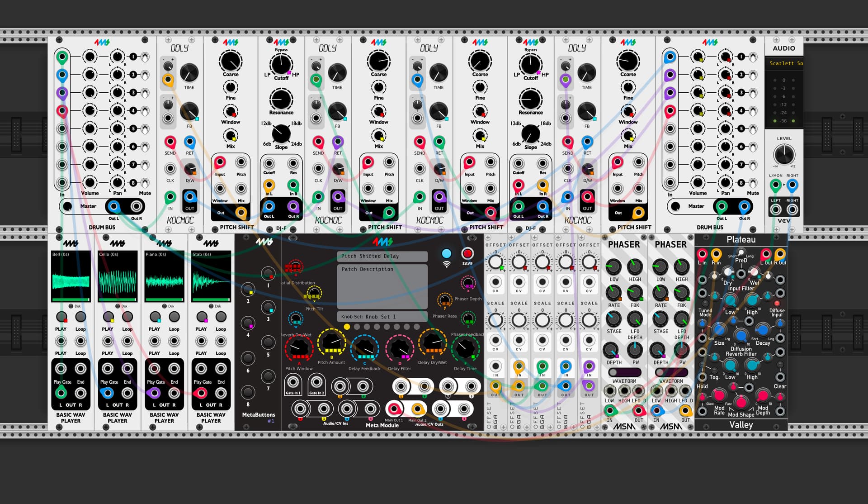
Task: Click the blue wifi button on Meta Module
Action: coord(446,253)
